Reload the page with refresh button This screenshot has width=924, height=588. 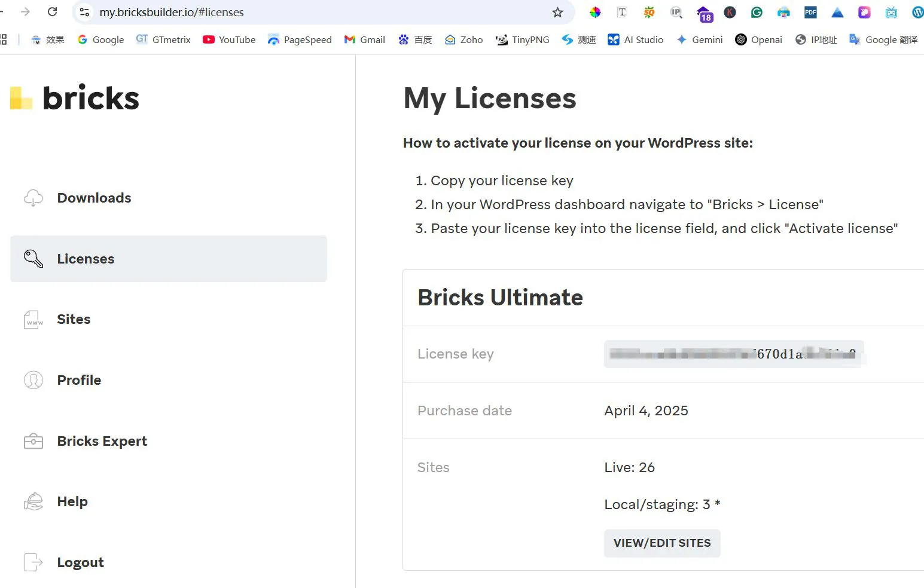(x=53, y=12)
